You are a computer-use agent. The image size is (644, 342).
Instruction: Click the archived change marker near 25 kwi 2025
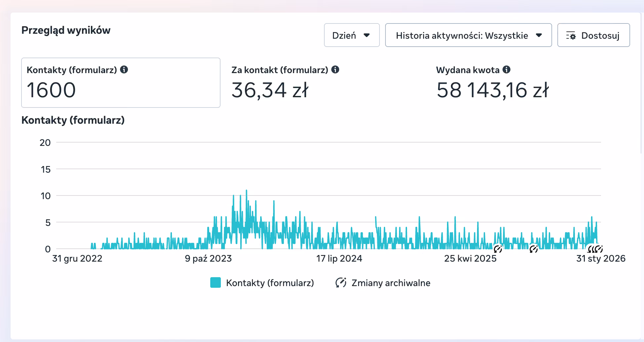click(498, 249)
